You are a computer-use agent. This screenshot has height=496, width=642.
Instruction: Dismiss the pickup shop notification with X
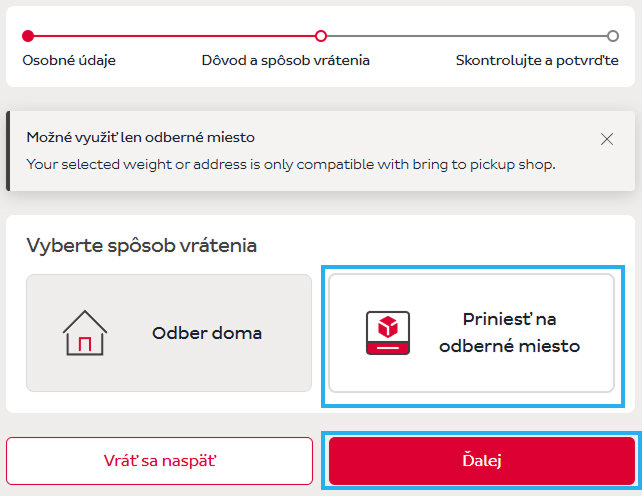point(607,139)
